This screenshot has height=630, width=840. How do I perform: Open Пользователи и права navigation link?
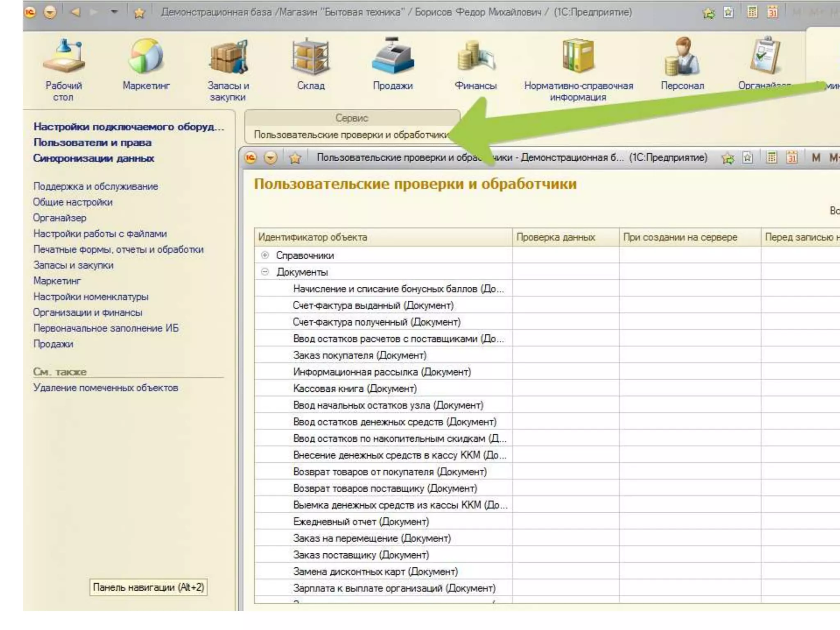92,142
